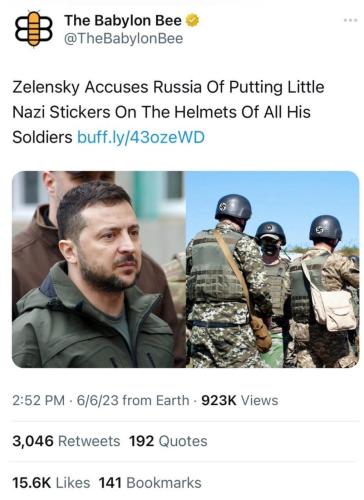Open the three-dot more options menu

(350, 21)
